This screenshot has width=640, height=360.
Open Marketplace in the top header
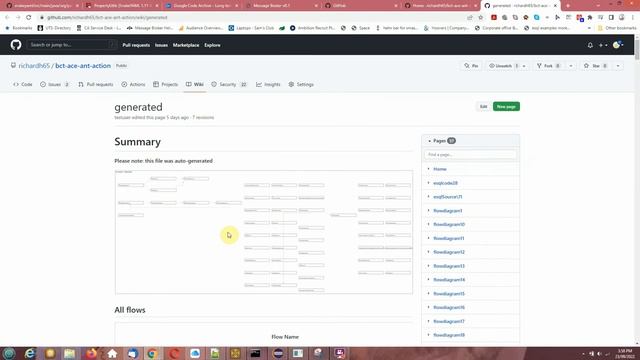point(186,45)
